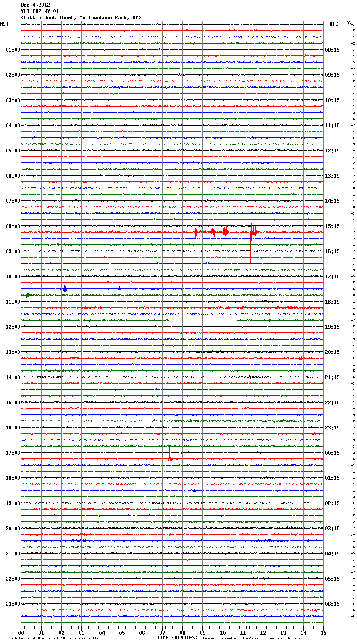Select the station code 'YLT EHZ WY 01'
The image size is (357, 644).
[40, 11]
